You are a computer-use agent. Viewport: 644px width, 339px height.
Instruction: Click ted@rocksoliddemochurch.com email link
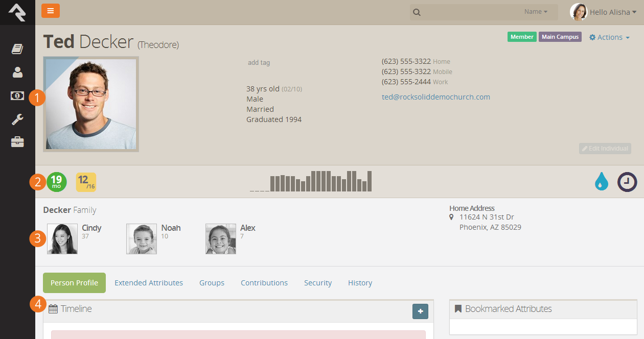coord(436,97)
